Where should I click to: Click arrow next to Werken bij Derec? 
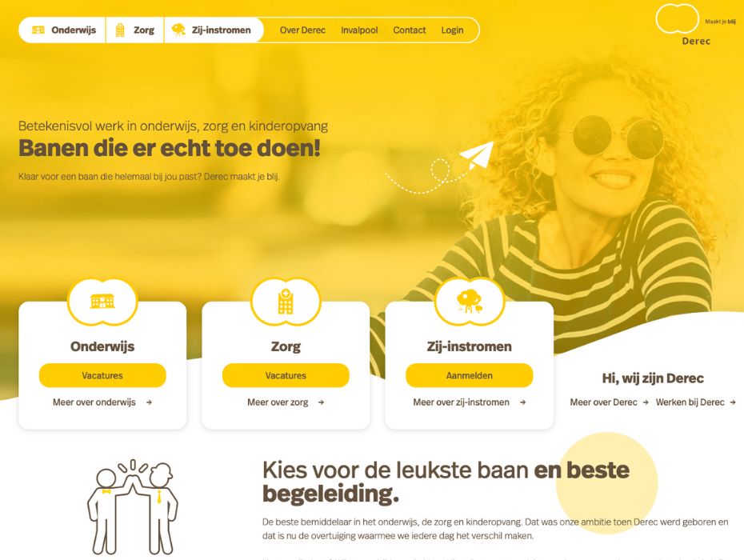click(733, 402)
